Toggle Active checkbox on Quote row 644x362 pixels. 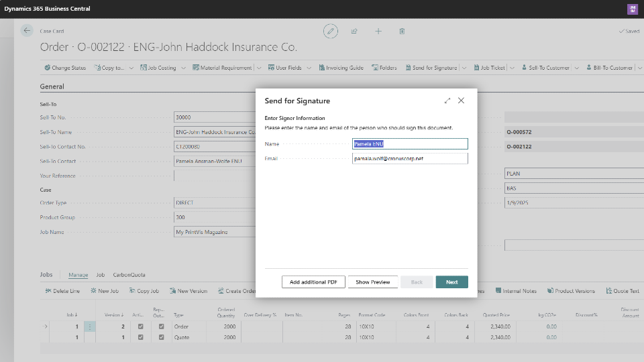[x=140, y=337]
